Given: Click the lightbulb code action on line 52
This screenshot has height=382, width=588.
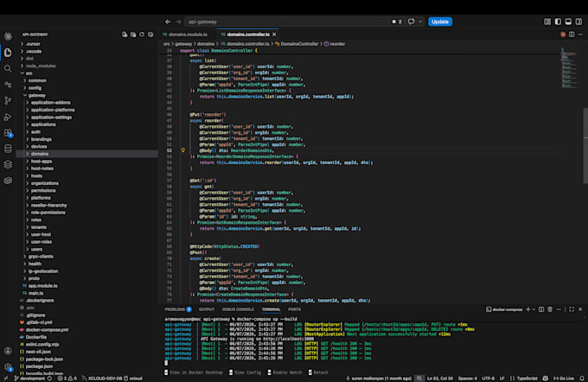Looking at the screenshot, I should click(183, 150).
